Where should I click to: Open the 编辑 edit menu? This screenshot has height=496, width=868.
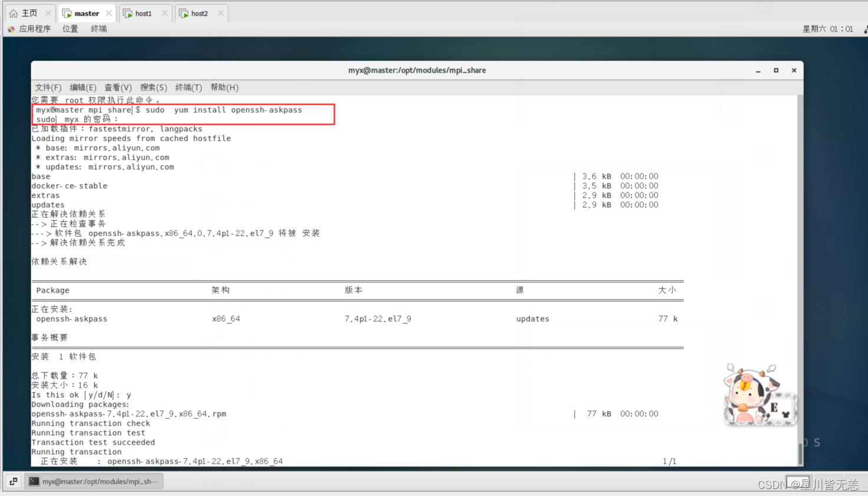83,87
